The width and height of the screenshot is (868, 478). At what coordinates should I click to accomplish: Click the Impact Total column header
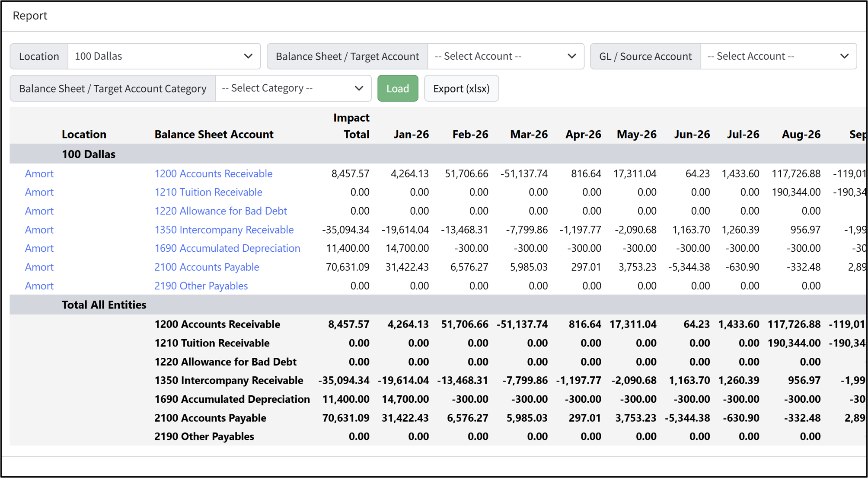click(x=351, y=126)
